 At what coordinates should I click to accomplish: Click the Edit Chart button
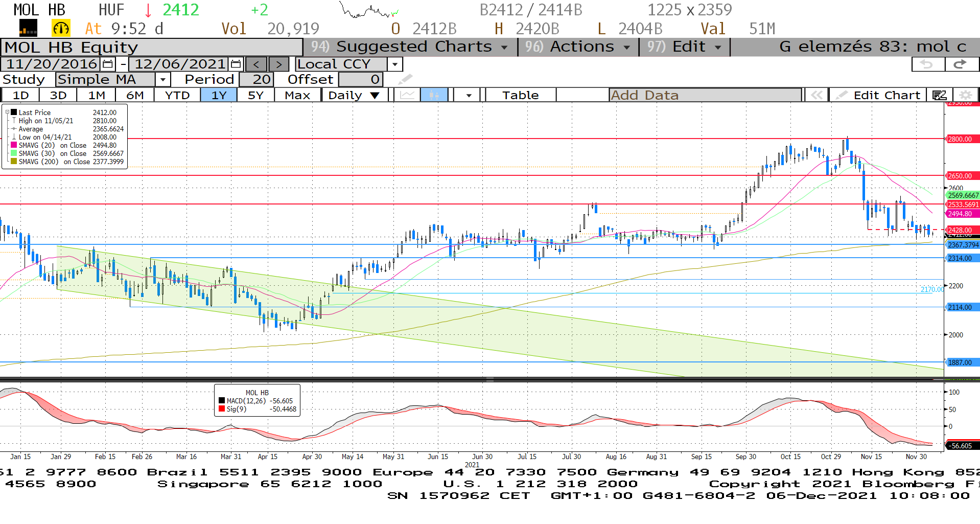tap(879, 95)
